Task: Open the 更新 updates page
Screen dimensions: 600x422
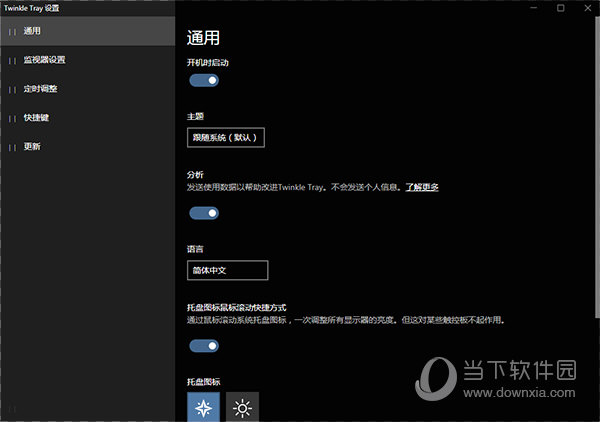Action: [88, 147]
